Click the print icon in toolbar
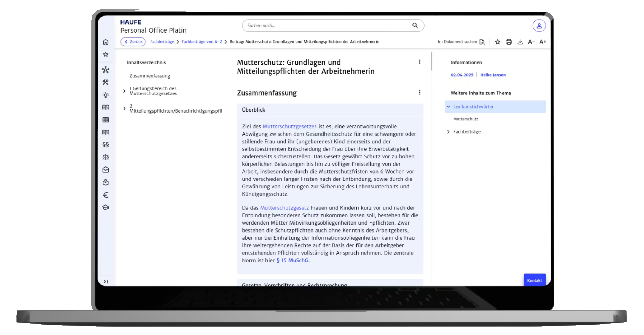 509,42
